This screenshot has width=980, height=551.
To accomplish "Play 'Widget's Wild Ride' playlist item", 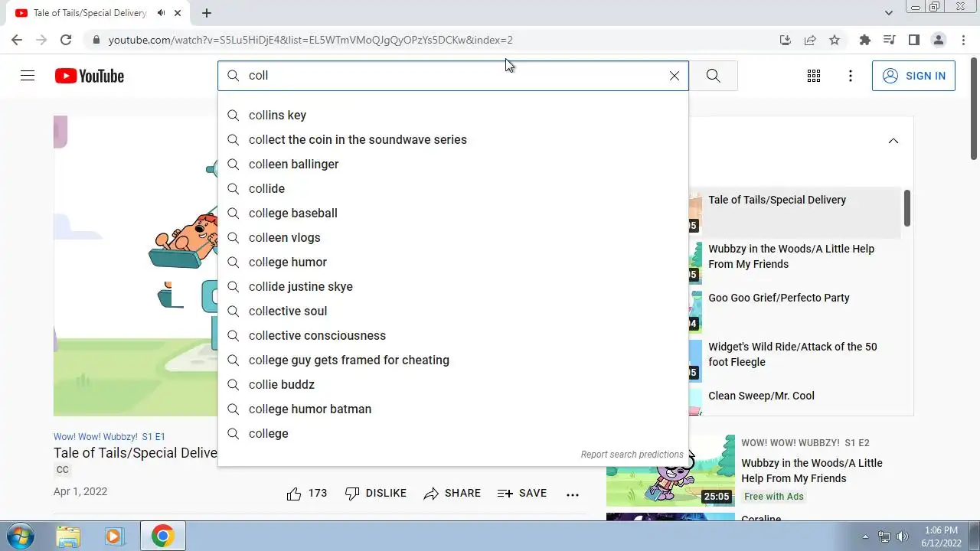I will [792, 354].
